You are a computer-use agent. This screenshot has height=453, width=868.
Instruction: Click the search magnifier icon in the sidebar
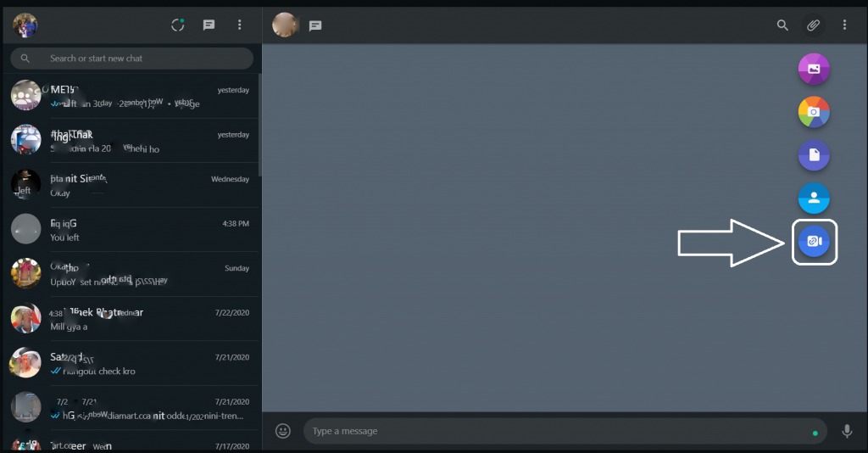[x=25, y=59]
